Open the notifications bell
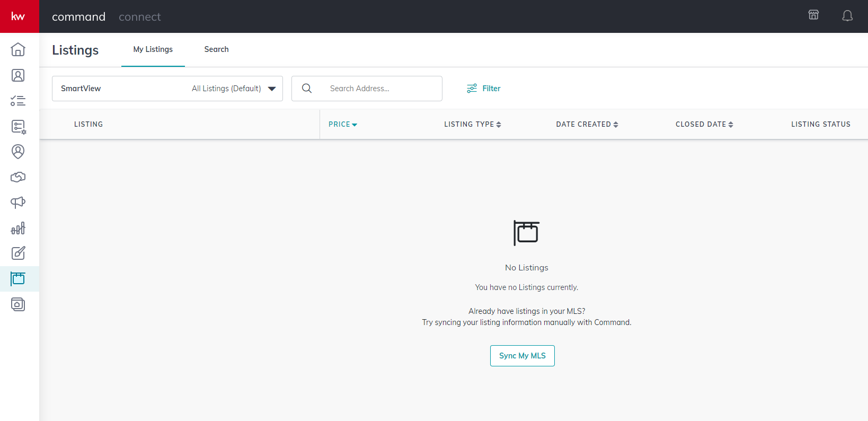Image resolution: width=868 pixels, height=421 pixels. pyautogui.click(x=847, y=16)
